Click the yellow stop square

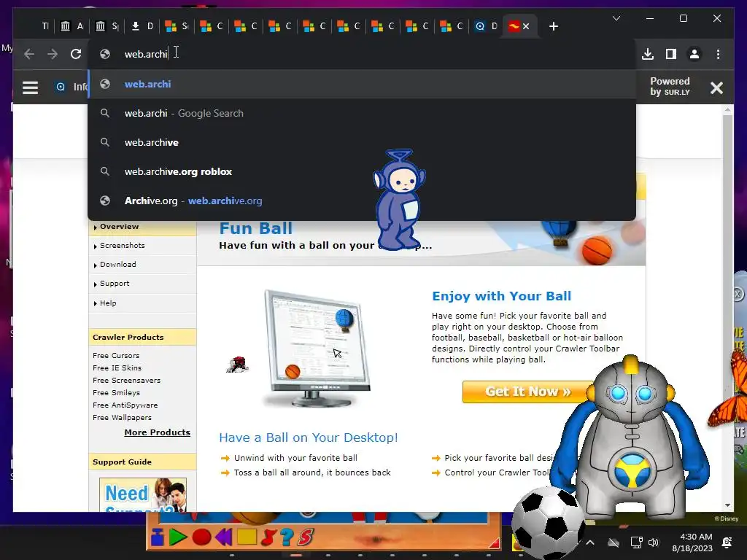pyautogui.click(x=247, y=537)
